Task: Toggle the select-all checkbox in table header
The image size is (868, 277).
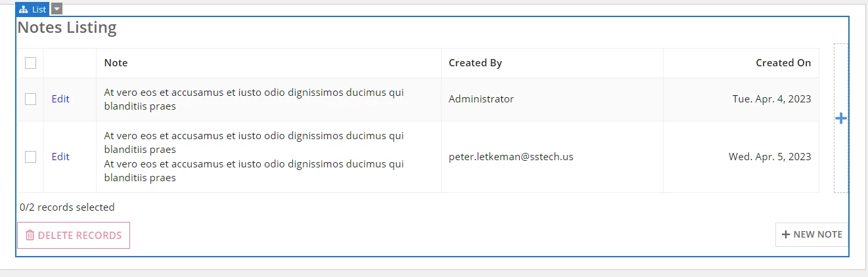Action: (x=30, y=63)
